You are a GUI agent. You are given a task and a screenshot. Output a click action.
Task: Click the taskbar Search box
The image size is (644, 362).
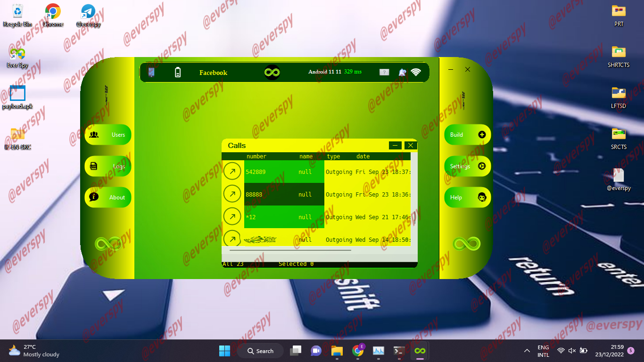pos(260,351)
